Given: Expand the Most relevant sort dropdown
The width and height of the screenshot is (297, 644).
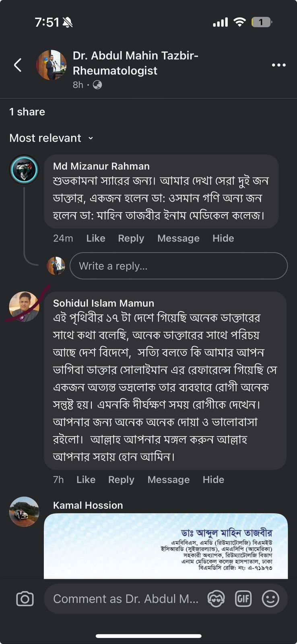Looking at the screenshot, I should click(x=51, y=138).
